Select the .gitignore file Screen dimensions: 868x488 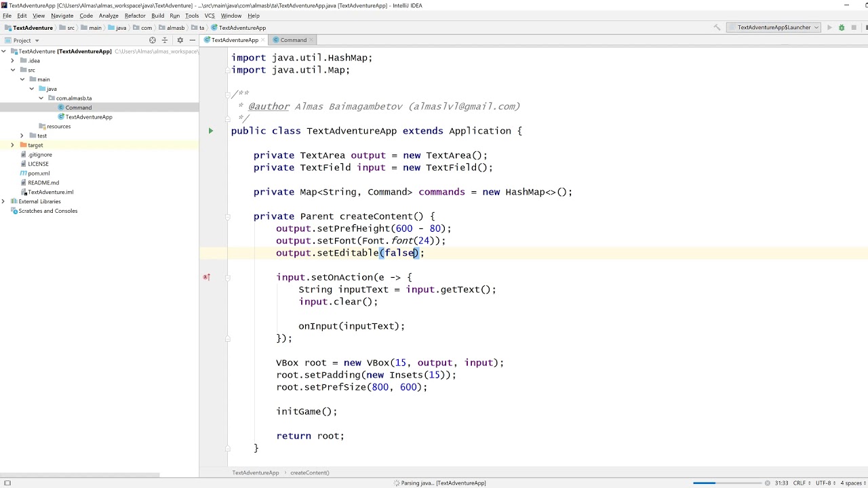(x=40, y=155)
